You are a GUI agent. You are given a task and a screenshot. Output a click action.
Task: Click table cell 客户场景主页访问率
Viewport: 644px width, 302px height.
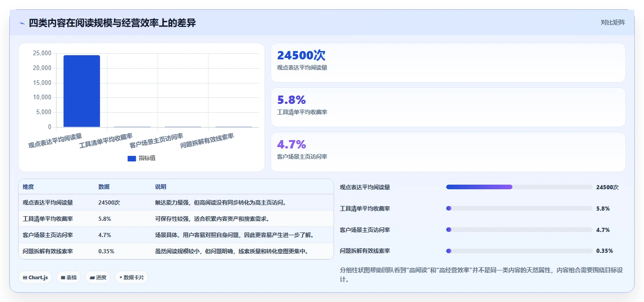point(48,235)
